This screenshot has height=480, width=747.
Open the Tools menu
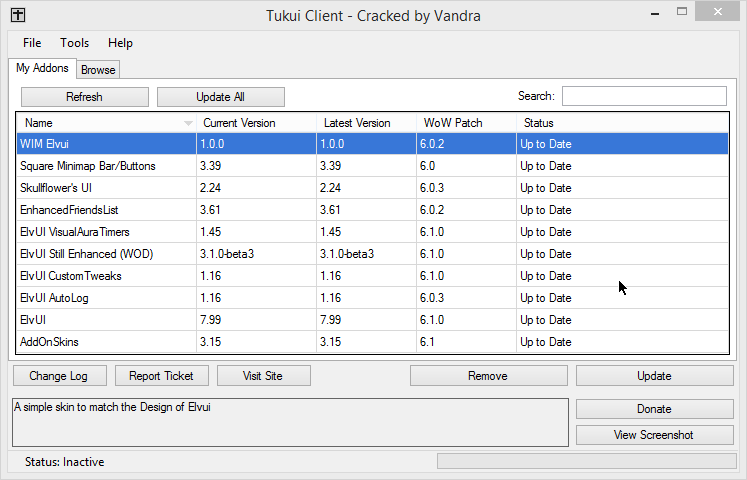click(x=74, y=43)
